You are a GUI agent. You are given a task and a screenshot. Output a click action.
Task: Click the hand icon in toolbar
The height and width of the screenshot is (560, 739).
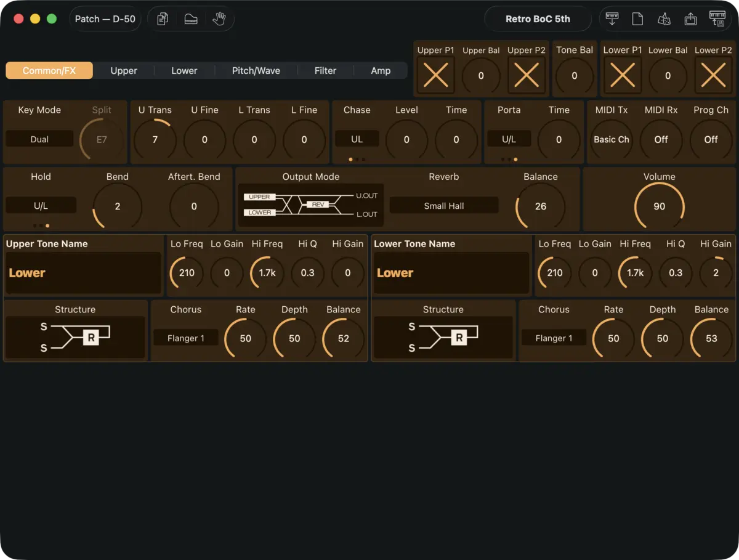219,19
